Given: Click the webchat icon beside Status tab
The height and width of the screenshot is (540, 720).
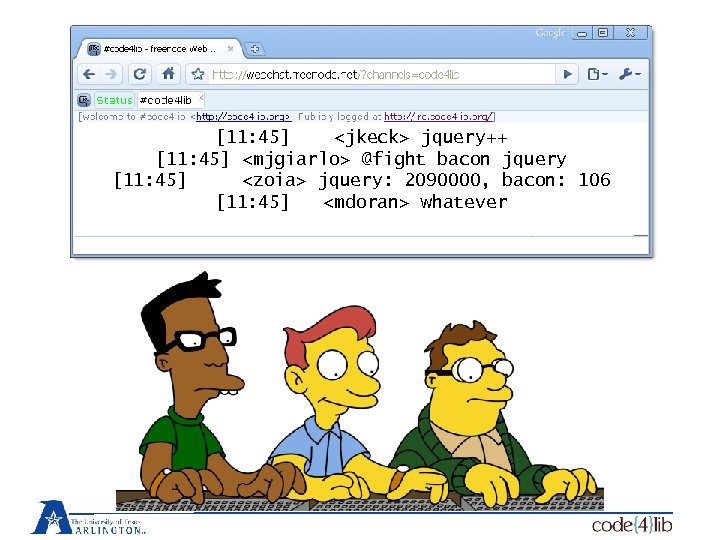Looking at the screenshot, I should [84, 100].
